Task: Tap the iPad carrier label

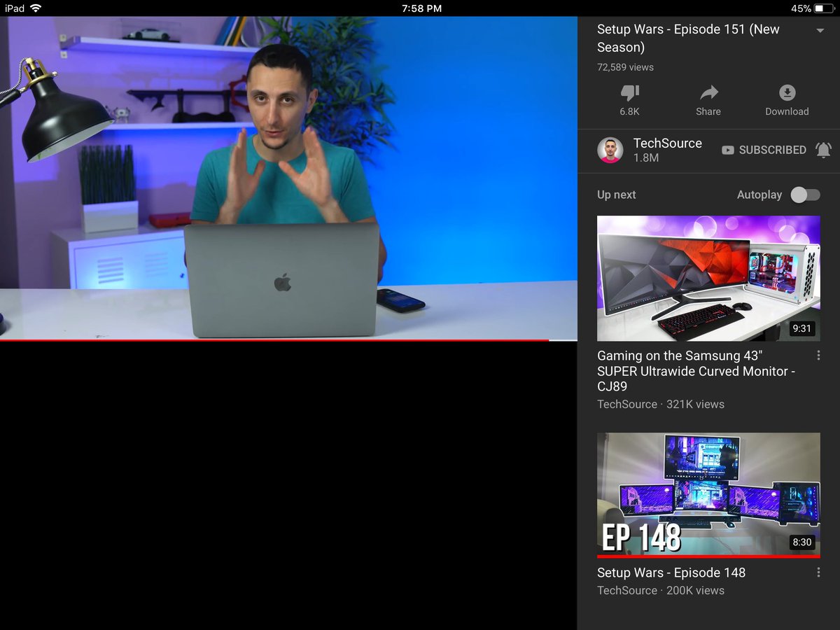Action: click(14, 8)
